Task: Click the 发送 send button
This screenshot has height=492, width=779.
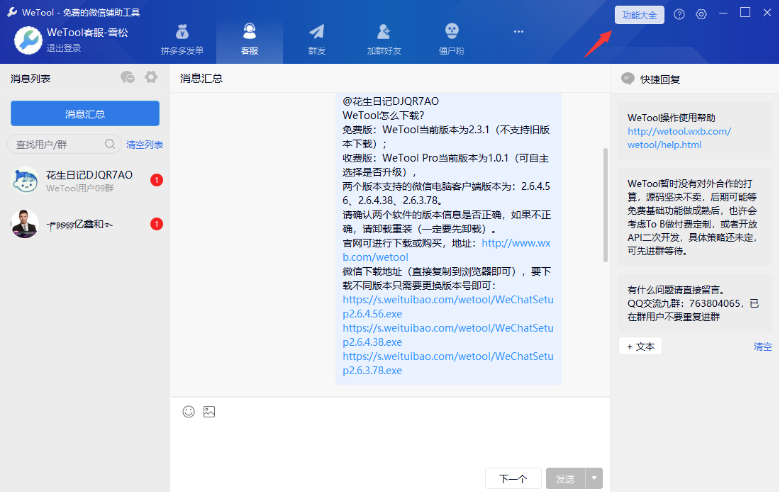Action: [565, 479]
